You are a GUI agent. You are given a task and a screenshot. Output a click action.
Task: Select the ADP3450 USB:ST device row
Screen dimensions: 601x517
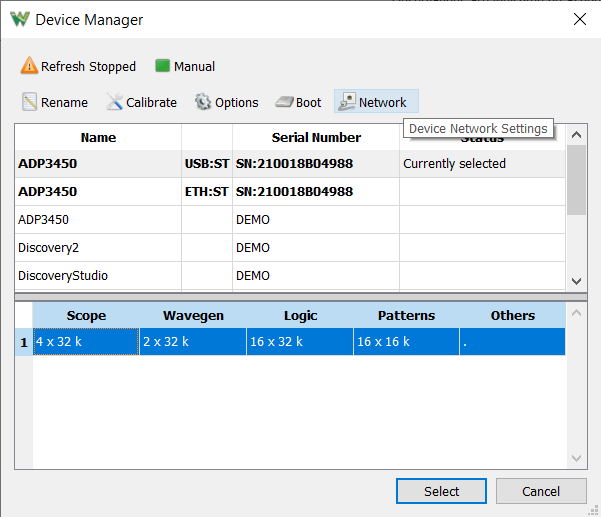[290, 164]
